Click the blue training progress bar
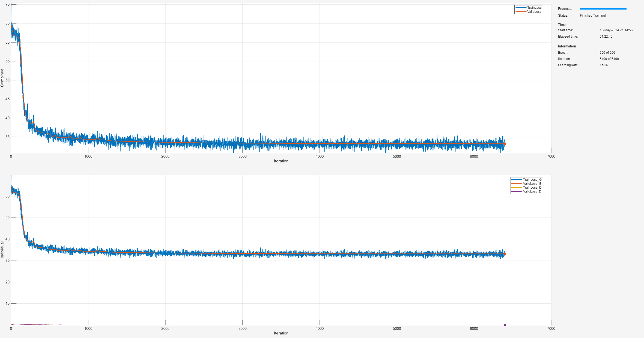This screenshot has height=338, width=644. tap(603, 9)
